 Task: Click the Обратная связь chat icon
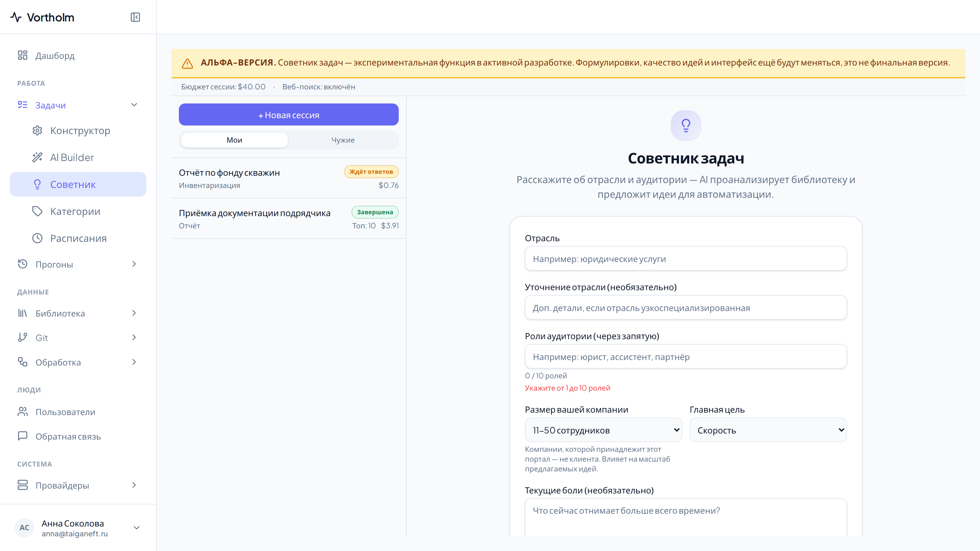[22, 436]
